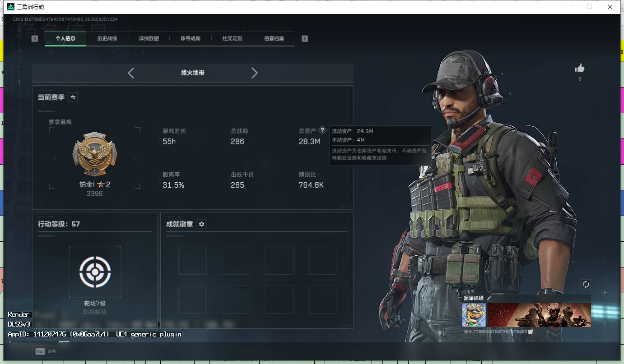Screen dimensions: 624x364
Task: Switch to the 历史战绩 tab
Action: 107,39
